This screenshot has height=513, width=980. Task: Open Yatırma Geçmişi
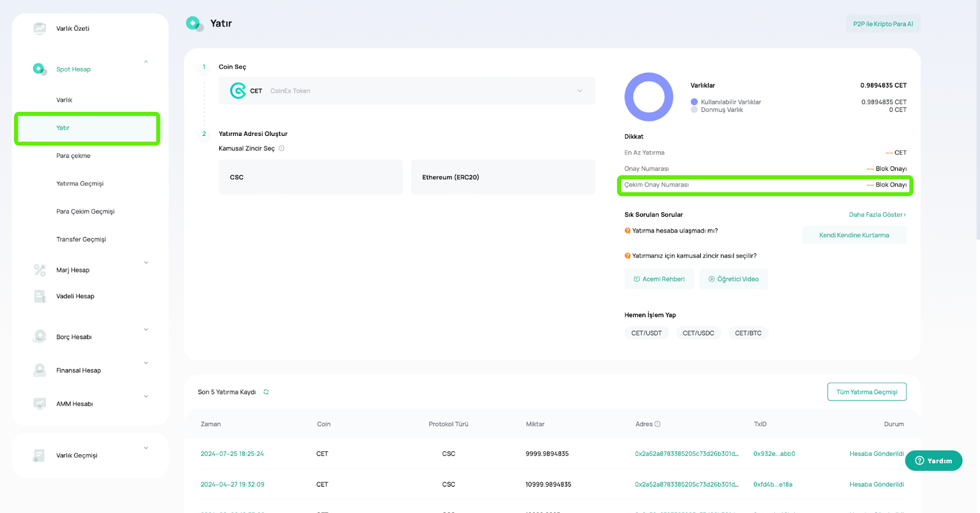pos(80,184)
